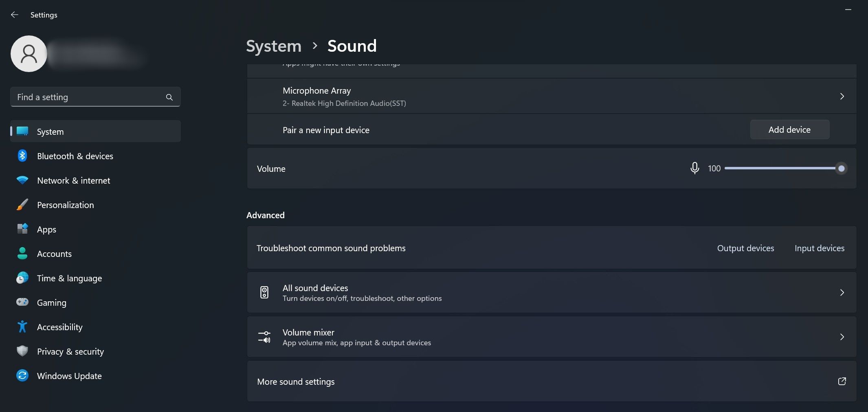868x412 pixels.
Task: Click the user profile avatar
Action: [29, 54]
